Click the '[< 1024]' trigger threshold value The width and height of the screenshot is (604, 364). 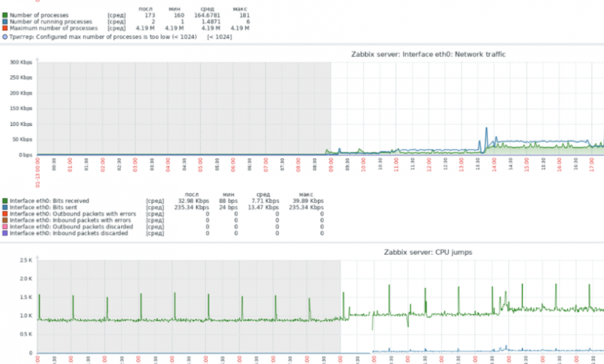point(220,37)
